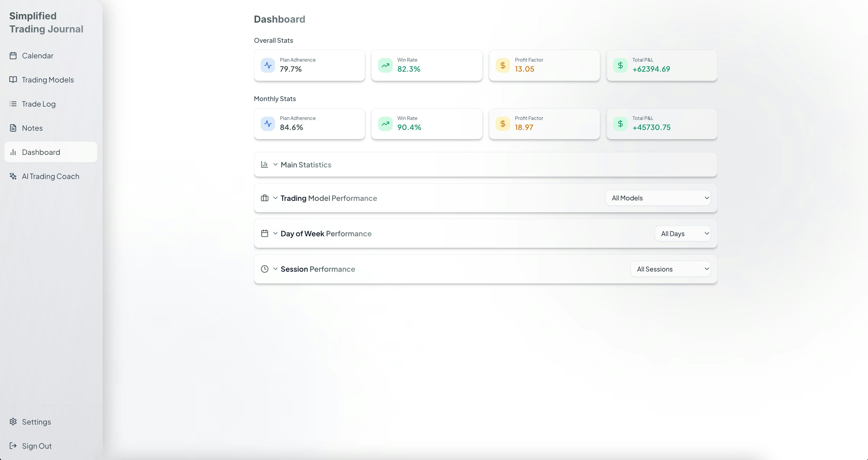Click the Simplified Trading Journal title
Screen dimensions: 868x460
point(46,22)
